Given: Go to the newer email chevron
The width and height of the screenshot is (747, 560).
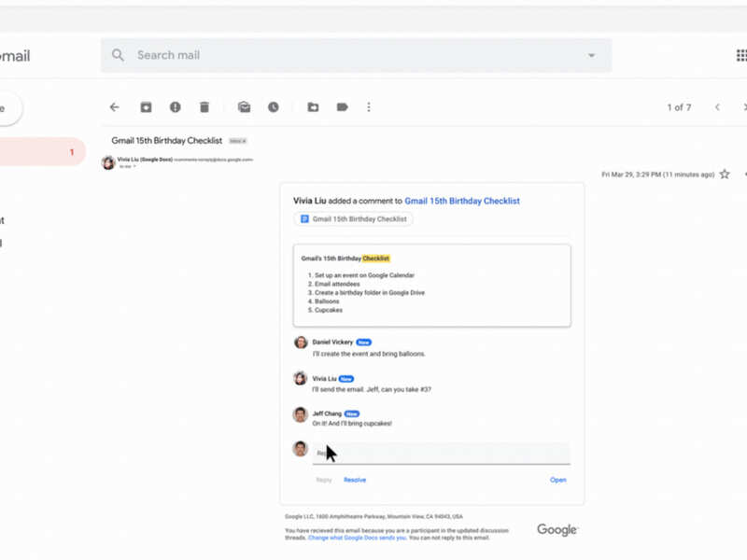Looking at the screenshot, I should click(x=717, y=107).
